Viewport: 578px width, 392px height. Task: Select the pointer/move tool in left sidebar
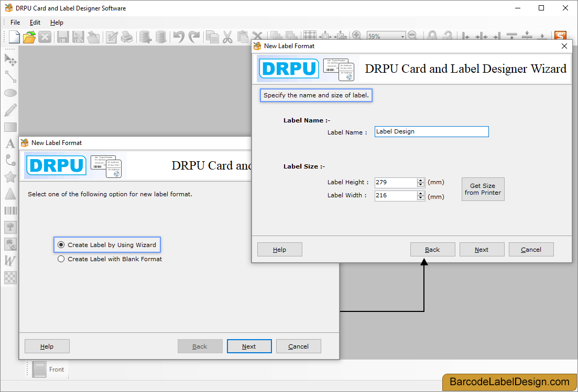pyautogui.click(x=10, y=60)
